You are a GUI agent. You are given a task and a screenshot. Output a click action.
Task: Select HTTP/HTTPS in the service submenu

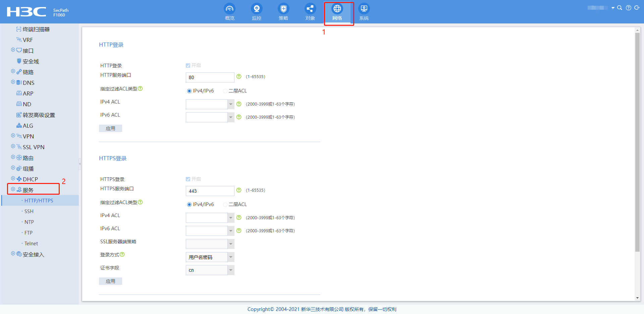(39, 201)
